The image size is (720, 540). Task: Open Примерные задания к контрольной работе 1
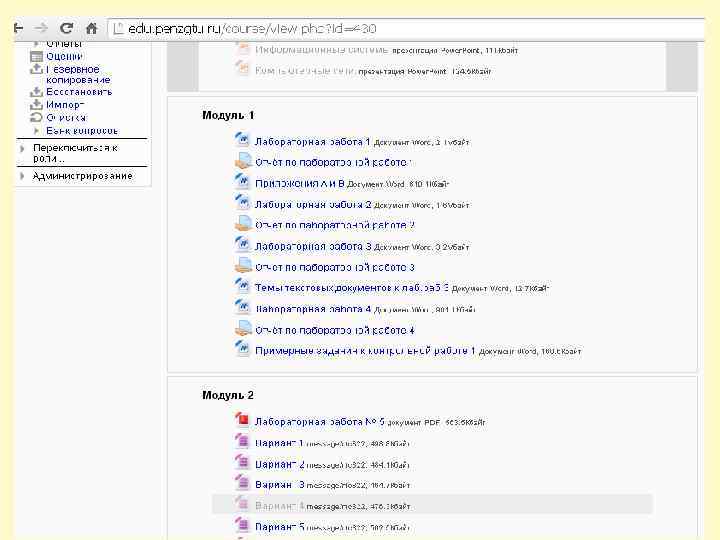coord(365,351)
